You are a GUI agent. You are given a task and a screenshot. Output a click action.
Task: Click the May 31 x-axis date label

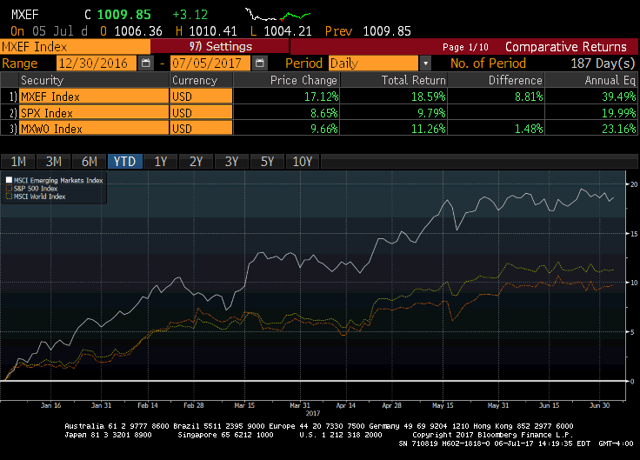click(x=498, y=405)
